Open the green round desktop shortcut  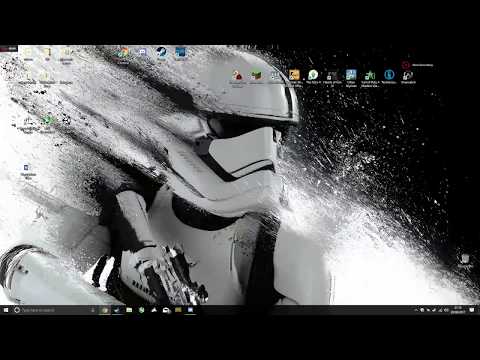coord(313,75)
